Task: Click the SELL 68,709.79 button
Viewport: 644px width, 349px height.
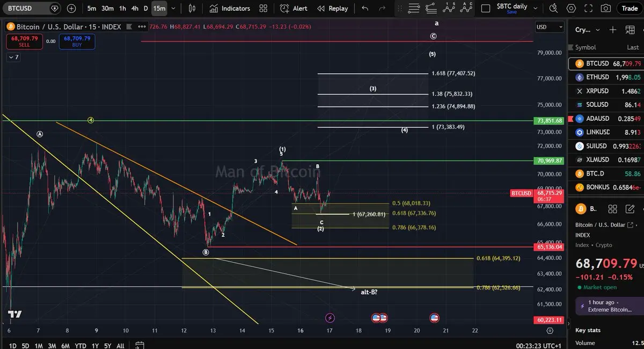Action: coord(24,41)
